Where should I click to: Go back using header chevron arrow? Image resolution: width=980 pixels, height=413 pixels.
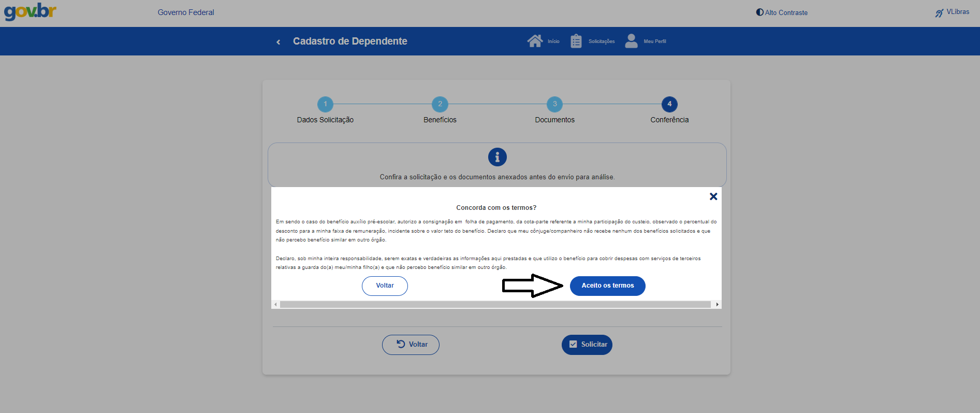pos(279,42)
